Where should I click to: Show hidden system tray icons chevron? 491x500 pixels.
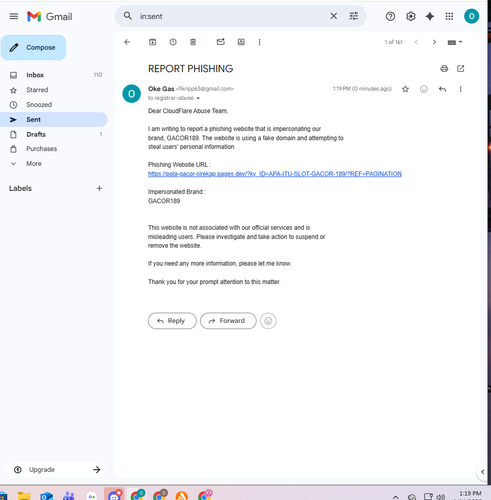395,497
